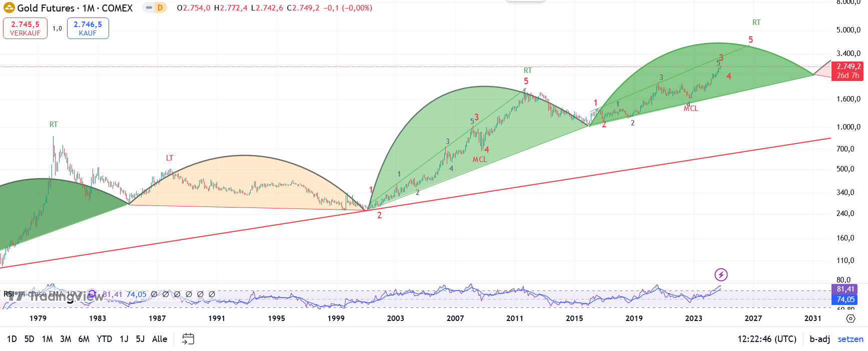Click the Gold Futures symbol logo icon

pyautogui.click(x=9, y=8)
